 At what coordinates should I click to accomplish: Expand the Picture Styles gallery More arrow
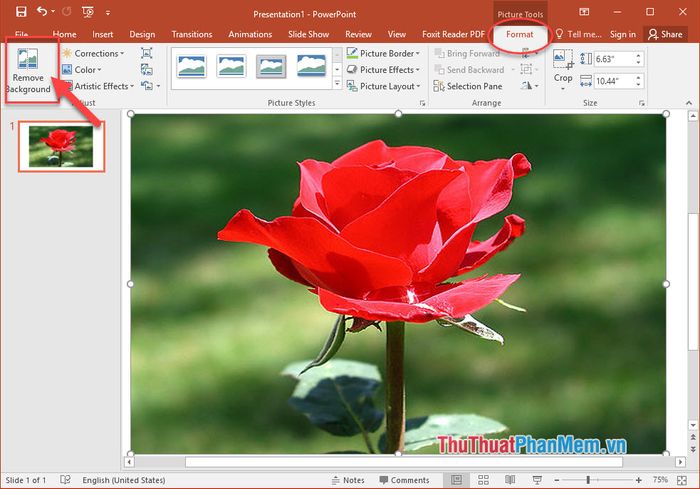pos(338,83)
